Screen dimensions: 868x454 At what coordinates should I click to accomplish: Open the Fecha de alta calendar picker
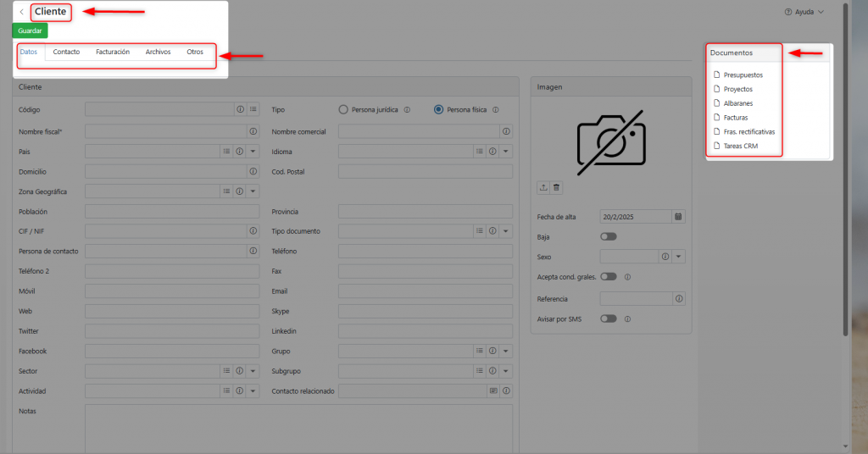[x=678, y=217]
